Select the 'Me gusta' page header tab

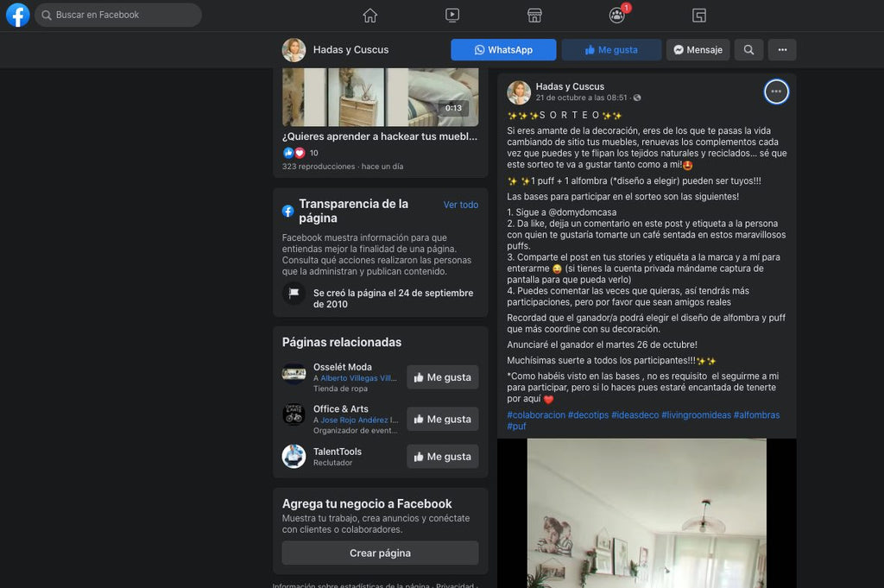(611, 49)
